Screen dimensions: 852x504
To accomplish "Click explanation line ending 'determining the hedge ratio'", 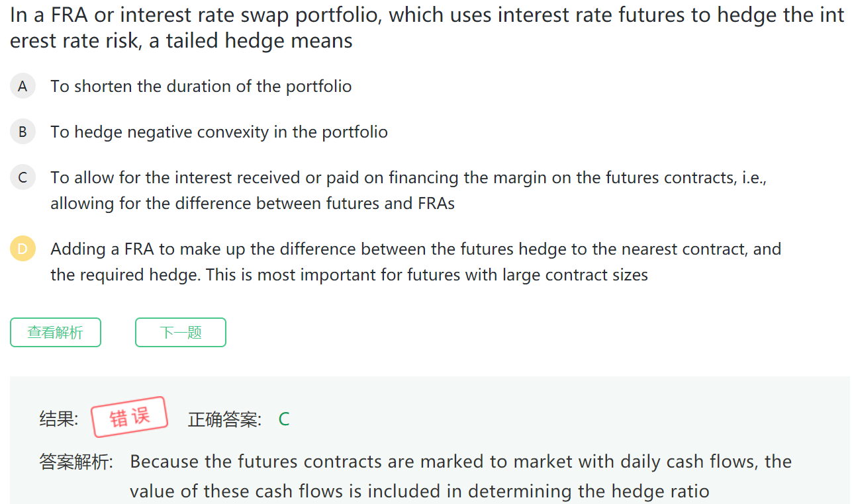I will click(419, 491).
